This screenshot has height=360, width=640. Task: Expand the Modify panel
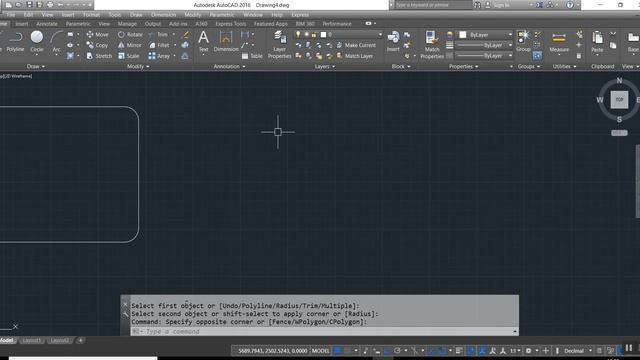(x=138, y=66)
